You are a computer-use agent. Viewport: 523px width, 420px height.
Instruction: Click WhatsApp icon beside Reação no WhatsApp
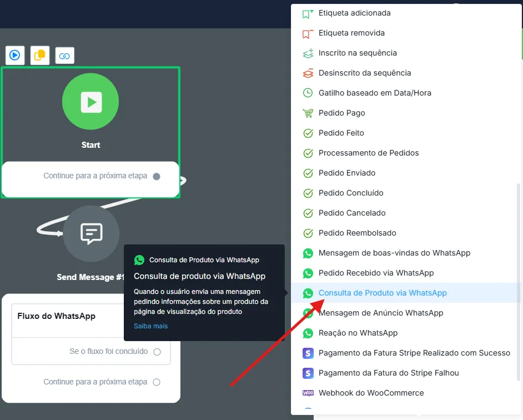tap(308, 333)
